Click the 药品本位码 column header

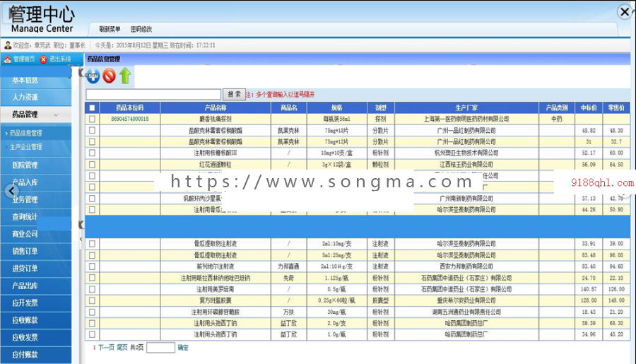[130, 108]
